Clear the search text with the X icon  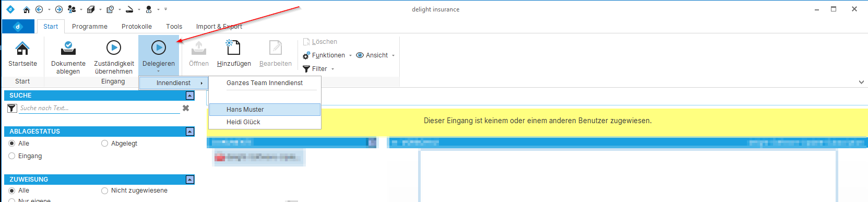pyautogui.click(x=185, y=108)
